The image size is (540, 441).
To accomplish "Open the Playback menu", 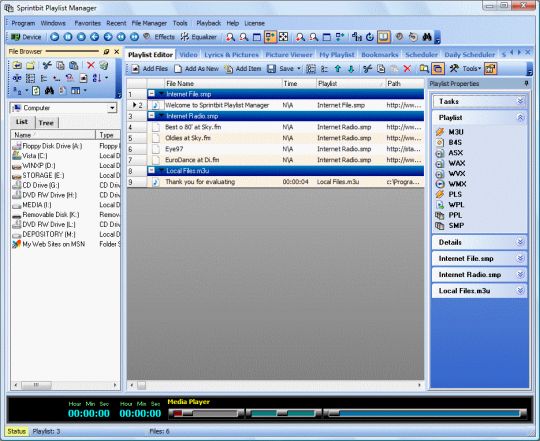I will coord(208,23).
